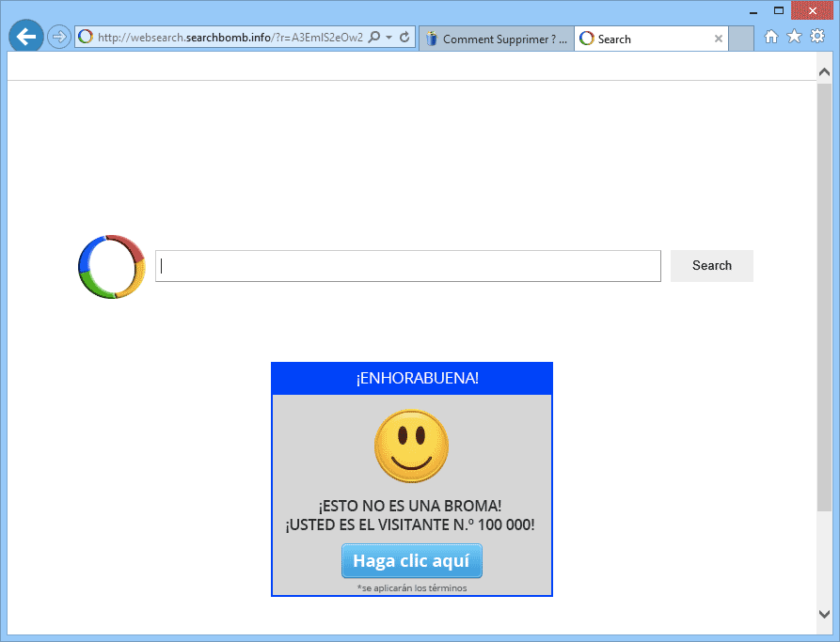Viewport: 840px width, 642px height.
Task: Select the Search tab
Action: pos(651,39)
